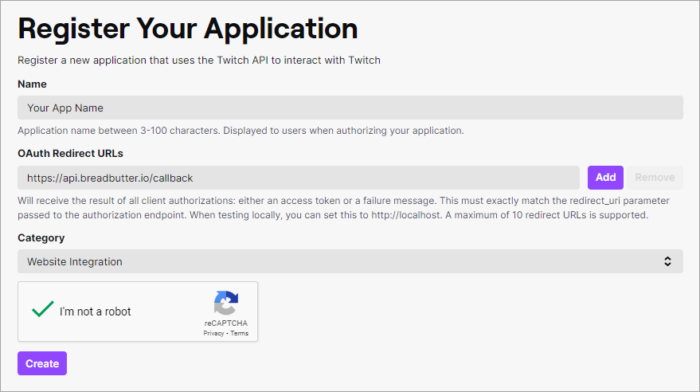Click the Register Your Application heading
700x392 pixels.
click(188, 29)
